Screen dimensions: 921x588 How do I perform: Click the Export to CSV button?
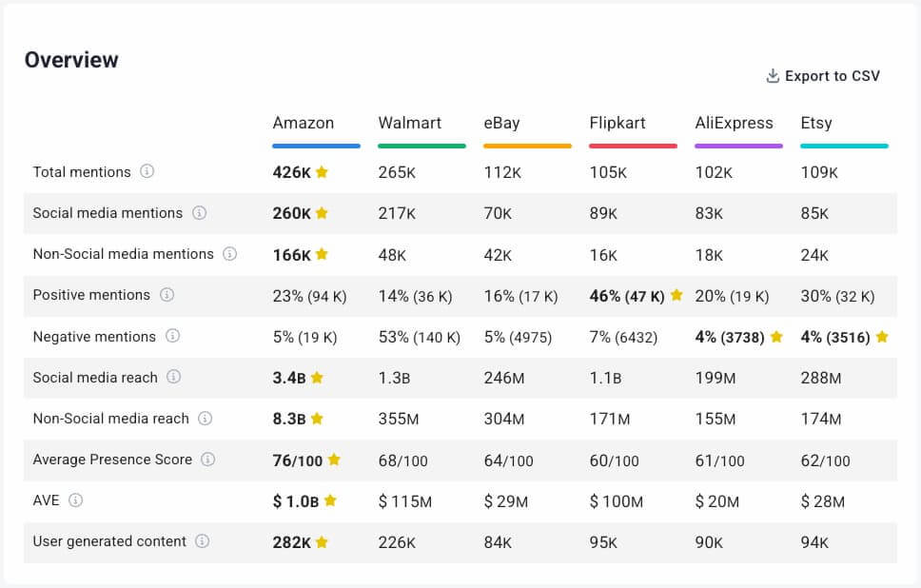coord(823,76)
